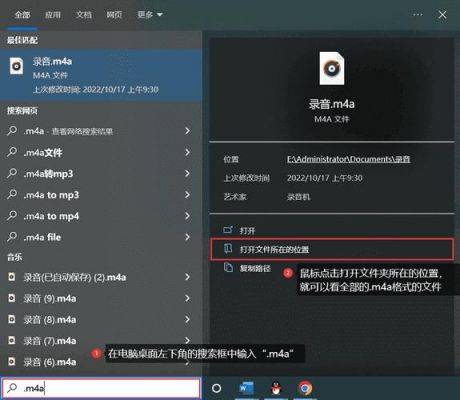Open Word from the taskbar
Screen dimensions: 460x400
(x=246, y=388)
